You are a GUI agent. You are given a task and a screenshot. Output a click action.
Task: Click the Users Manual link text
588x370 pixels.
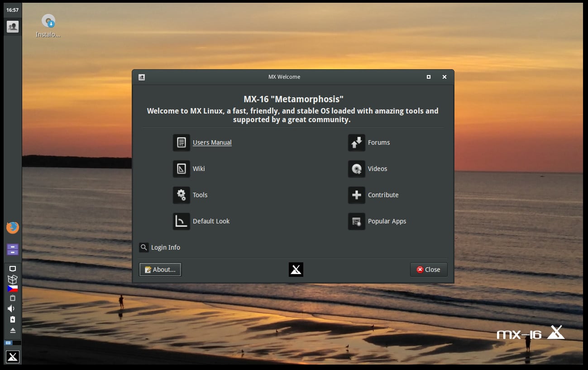pos(212,142)
